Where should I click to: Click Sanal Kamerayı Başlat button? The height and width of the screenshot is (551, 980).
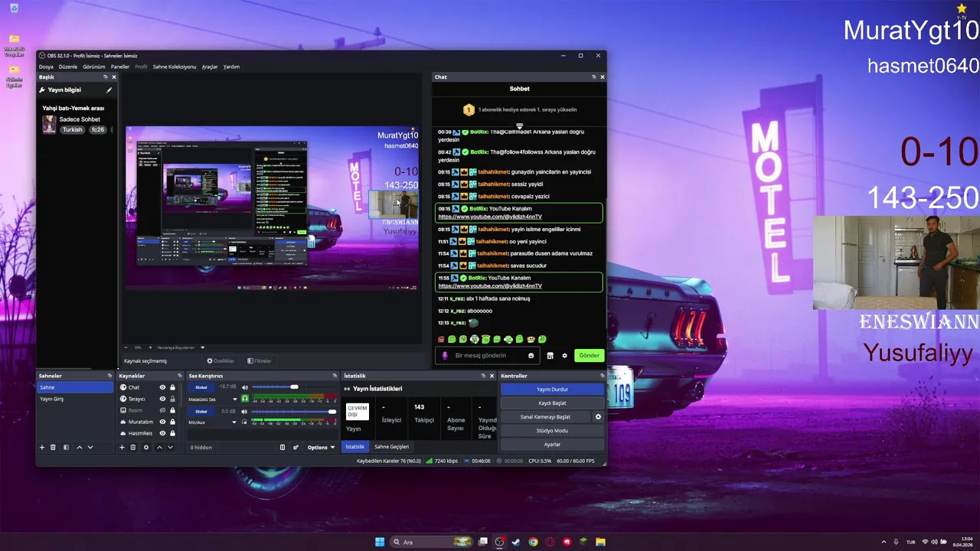[x=545, y=417]
